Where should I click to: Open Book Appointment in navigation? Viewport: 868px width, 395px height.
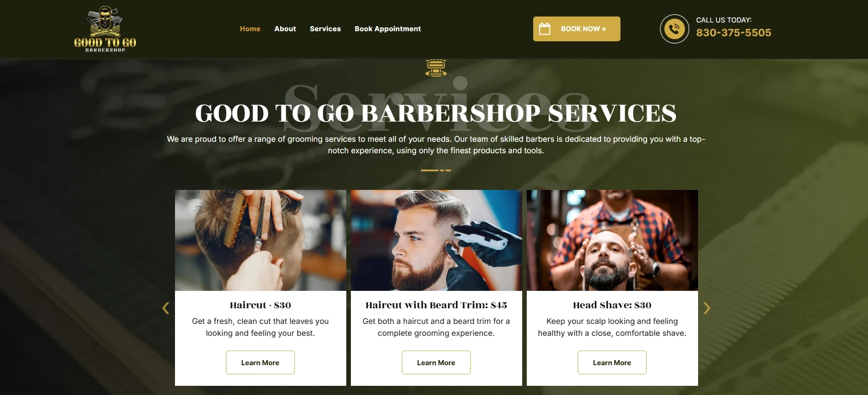388,29
